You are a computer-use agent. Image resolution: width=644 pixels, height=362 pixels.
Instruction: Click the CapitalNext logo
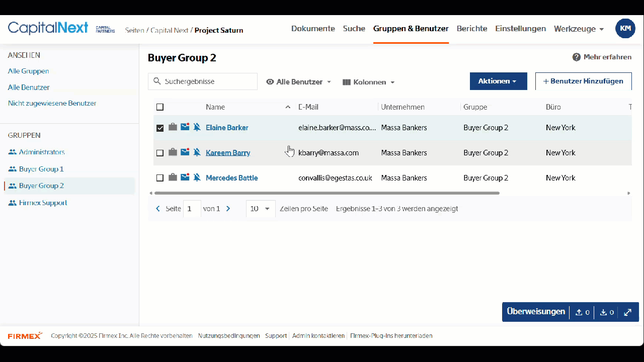[x=48, y=28]
